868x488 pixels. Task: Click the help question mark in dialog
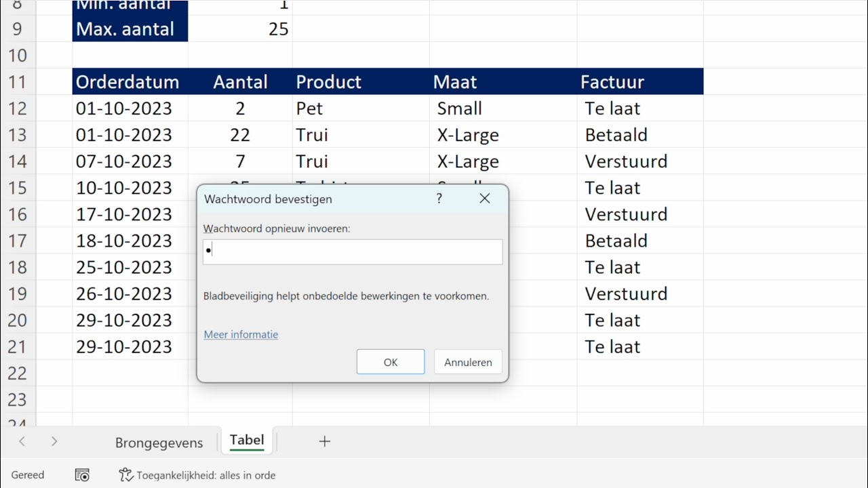pos(439,199)
